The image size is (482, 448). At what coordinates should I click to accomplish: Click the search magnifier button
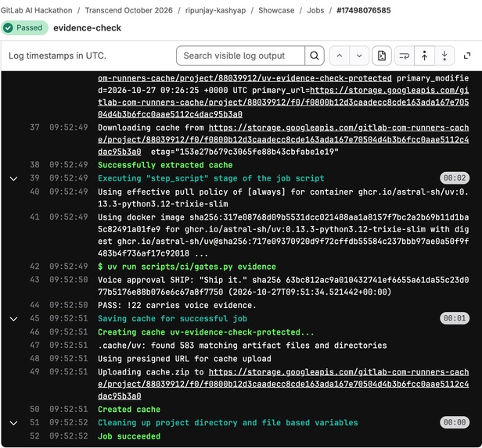(315, 56)
